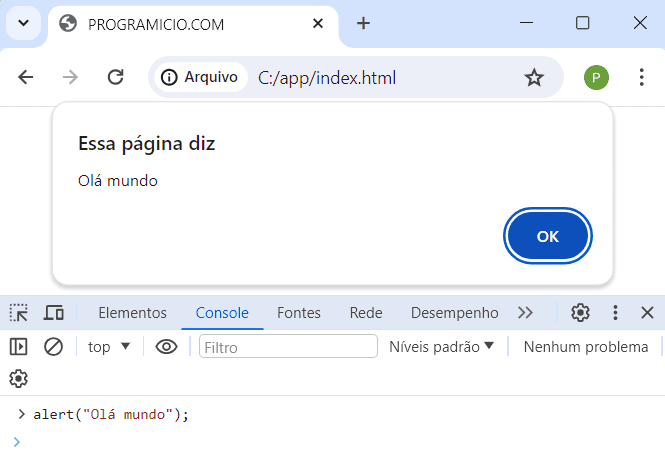Click the 'Olá mundo' dialog message

click(118, 181)
